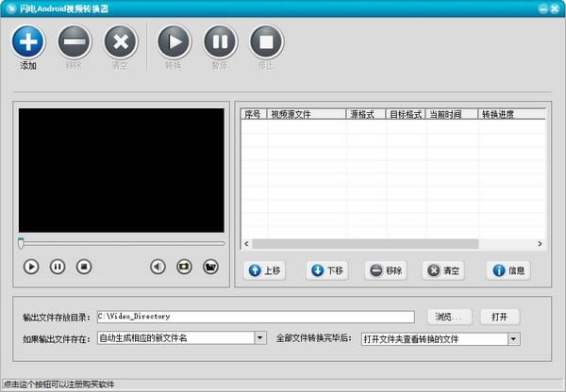
Task: Click the 打开 output folder button
Action: 499,317
